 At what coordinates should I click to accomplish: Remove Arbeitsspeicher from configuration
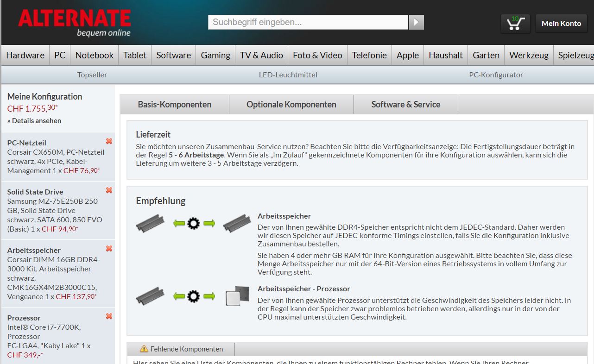[x=109, y=249]
